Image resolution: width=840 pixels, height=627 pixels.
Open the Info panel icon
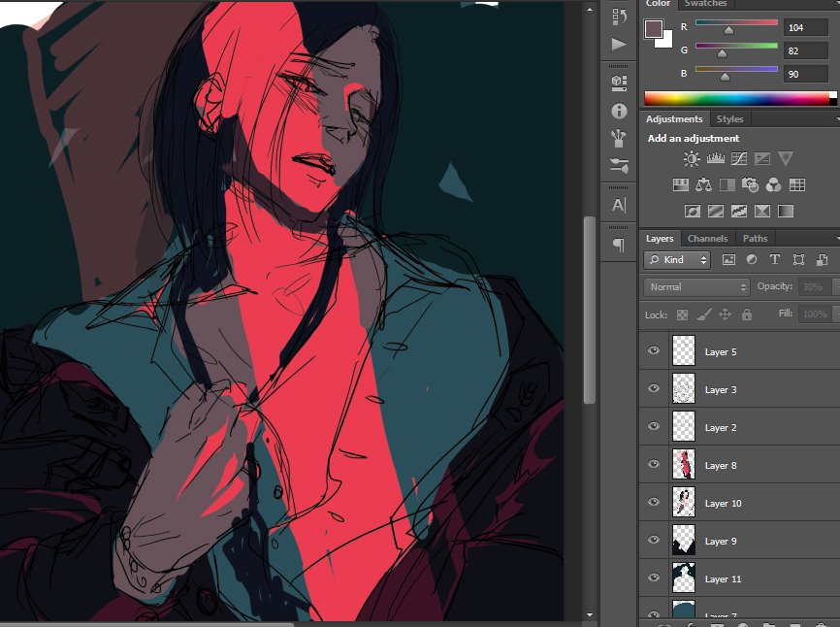(x=619, y=111)
